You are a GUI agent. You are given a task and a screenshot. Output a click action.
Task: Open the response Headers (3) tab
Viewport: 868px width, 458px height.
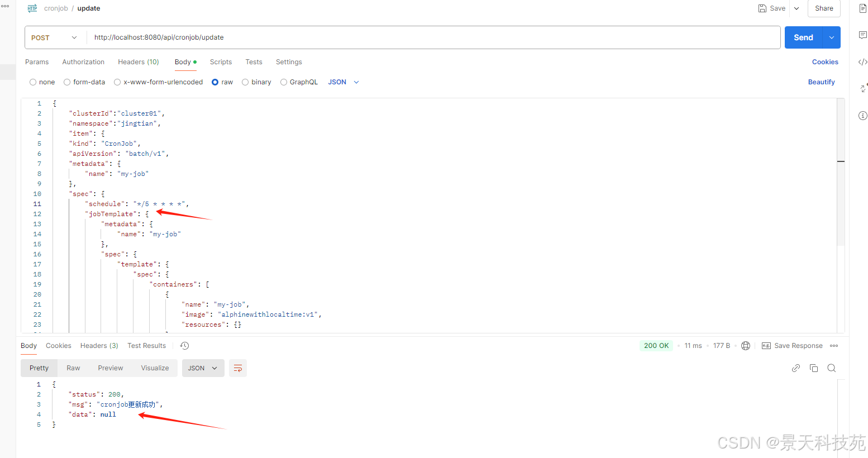(99, 346)
